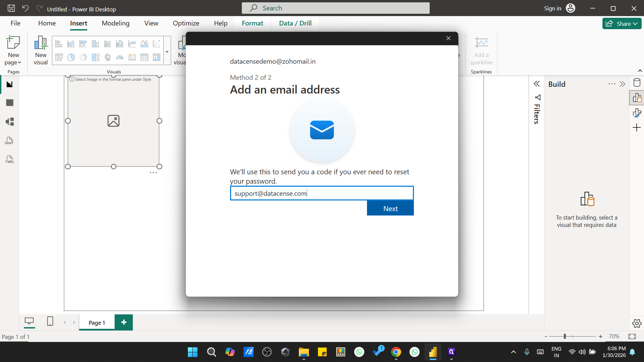Insert a gauge visual from the gallery
The height and width of the screenshot is (362, 644).
point(119,57)
